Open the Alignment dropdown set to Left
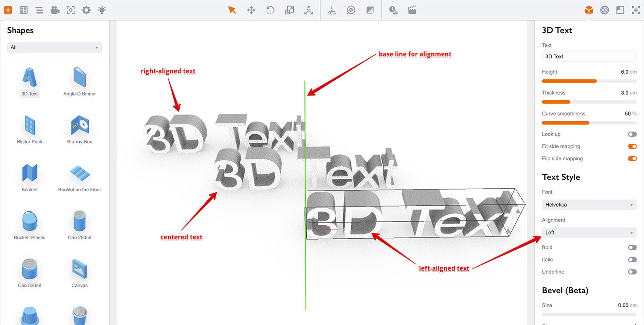Screen dimensions: 644x325 tap(589, 232)
